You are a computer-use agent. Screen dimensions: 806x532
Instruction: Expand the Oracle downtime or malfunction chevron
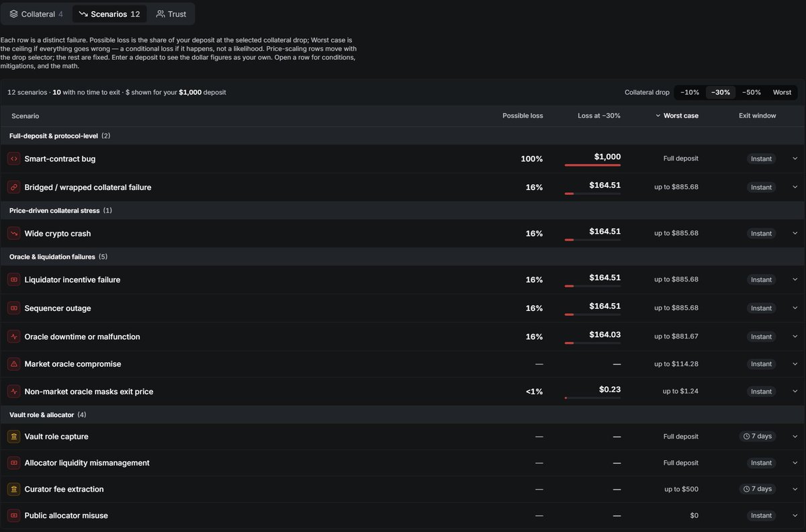point(795,336)
